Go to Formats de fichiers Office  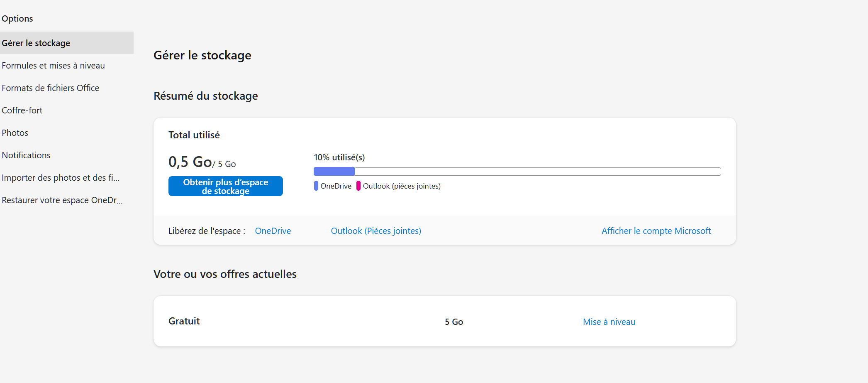(x=50, y=88)
